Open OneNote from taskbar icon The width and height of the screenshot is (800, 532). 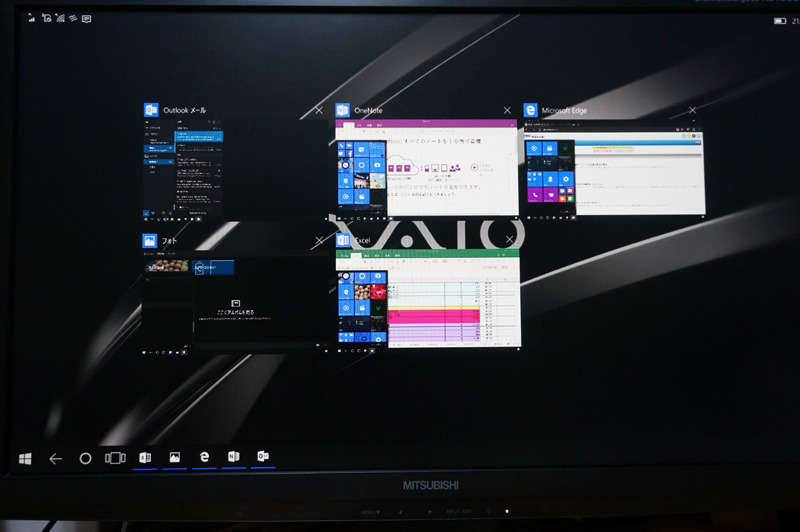(234, 456)
